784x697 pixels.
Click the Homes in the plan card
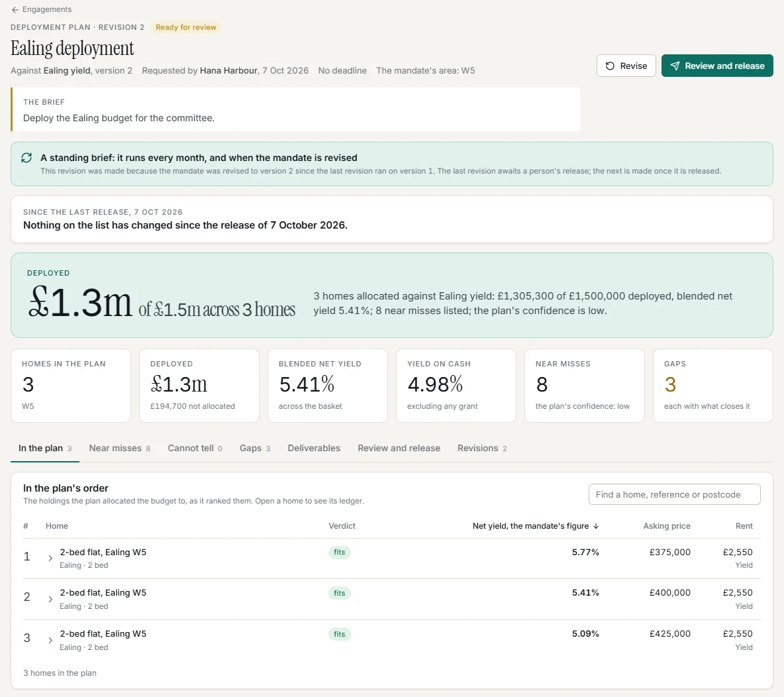(x=71, y=386)
